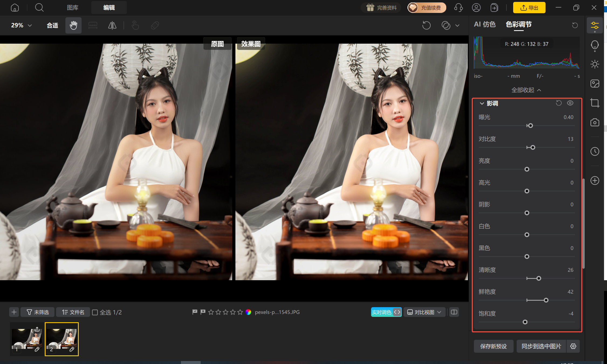Open the portrait retouch sidebar icon
This screenshot has width=607, height=364.
[595, 45]
